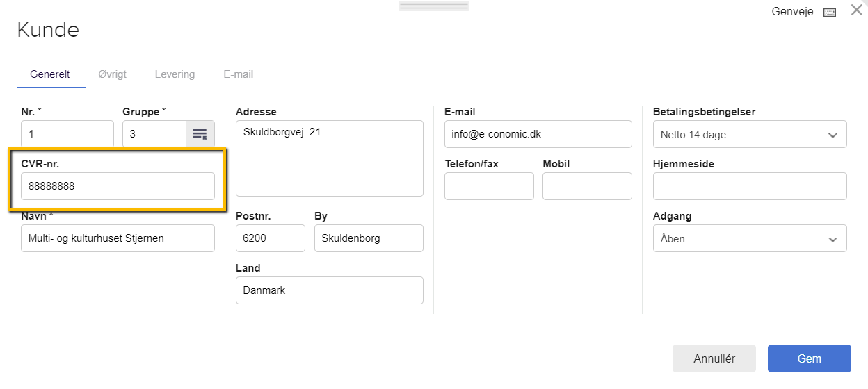The width and height of the screenshot is (868, 389).
Task: Open the Gruppe lookup list icon
Action: [x=200, y=134]
